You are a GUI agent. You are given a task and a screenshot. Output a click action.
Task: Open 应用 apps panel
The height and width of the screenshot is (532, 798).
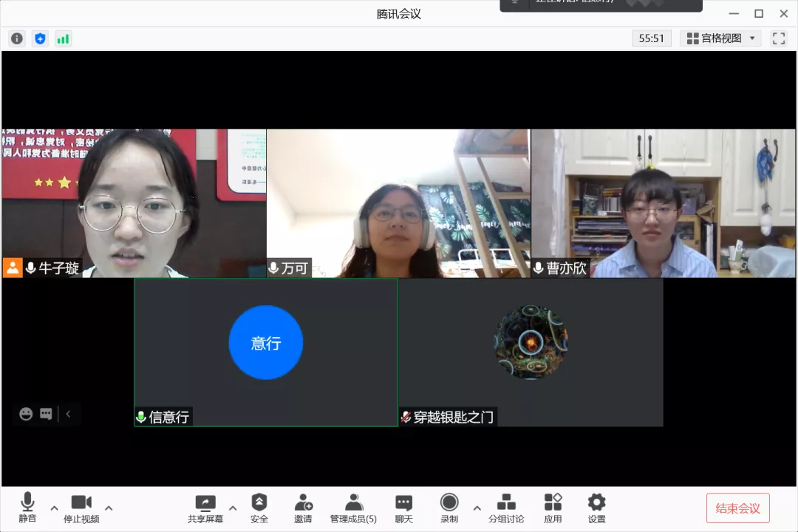click(553, 508)
